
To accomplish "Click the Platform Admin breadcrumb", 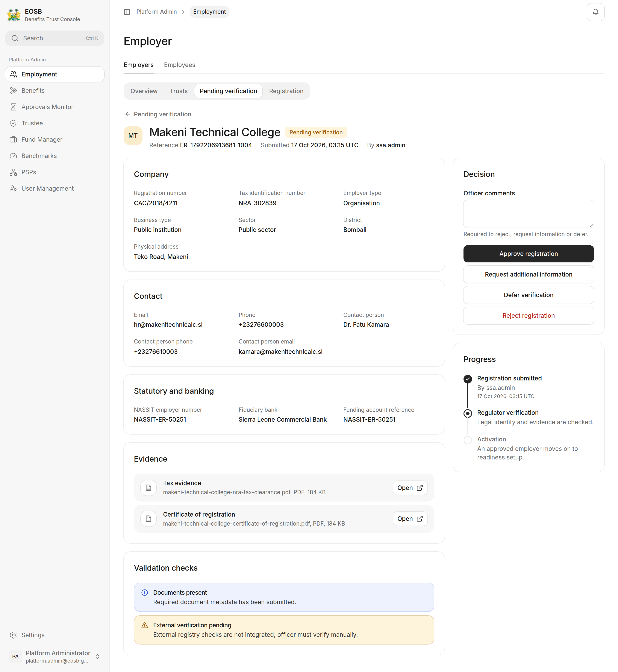I will pos(156,12).
